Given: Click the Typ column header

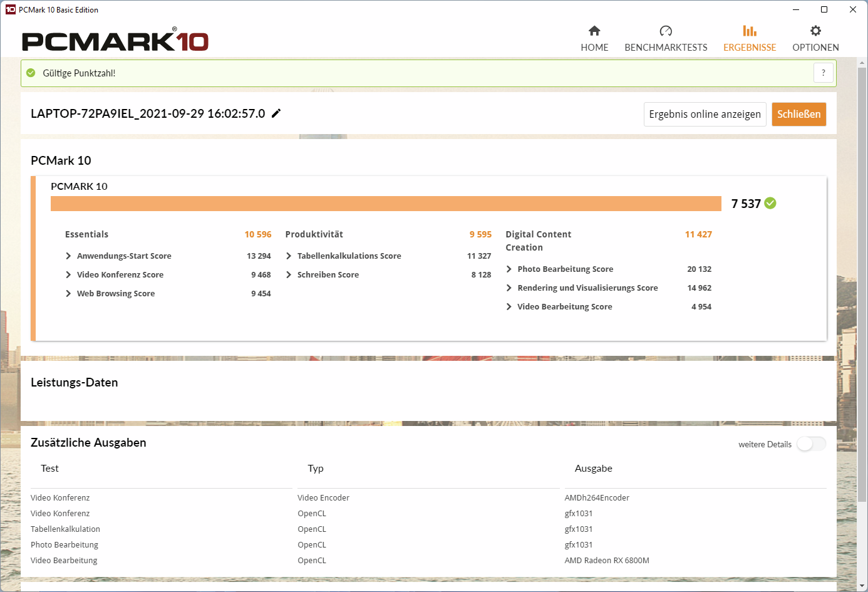Looking at the screenshot, I should pos(316,469).
